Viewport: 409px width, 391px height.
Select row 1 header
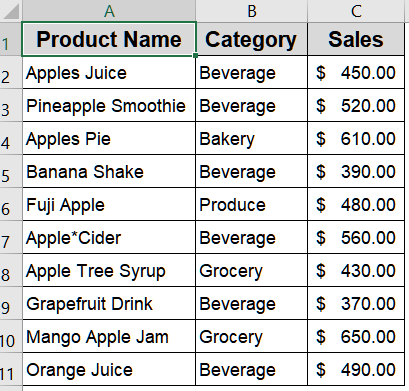11,39
